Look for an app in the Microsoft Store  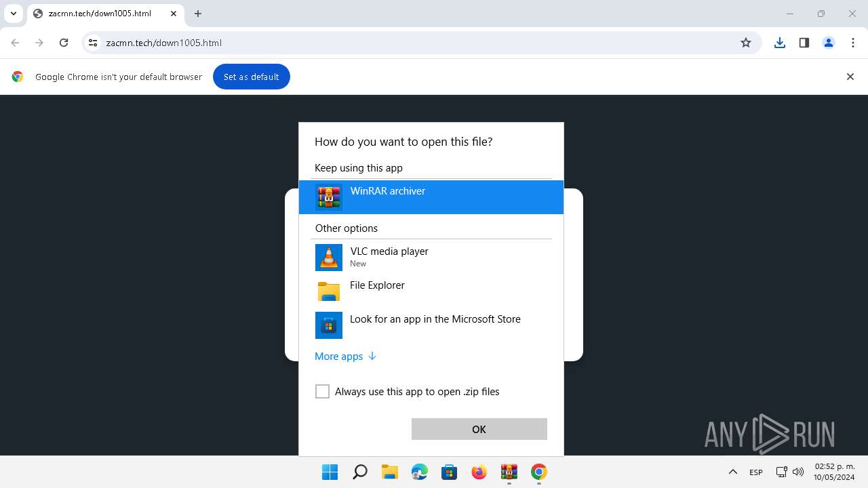pos(431,325)
